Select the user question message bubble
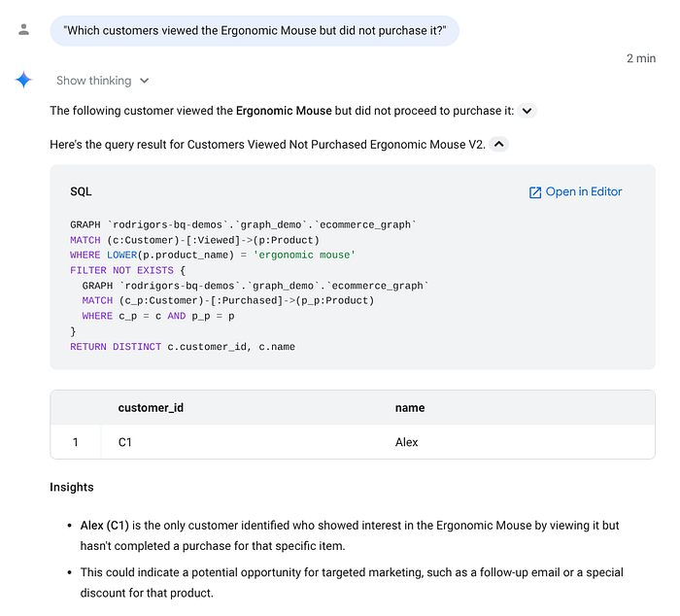This screenshot has width=680, height=616. pos(255,31)
